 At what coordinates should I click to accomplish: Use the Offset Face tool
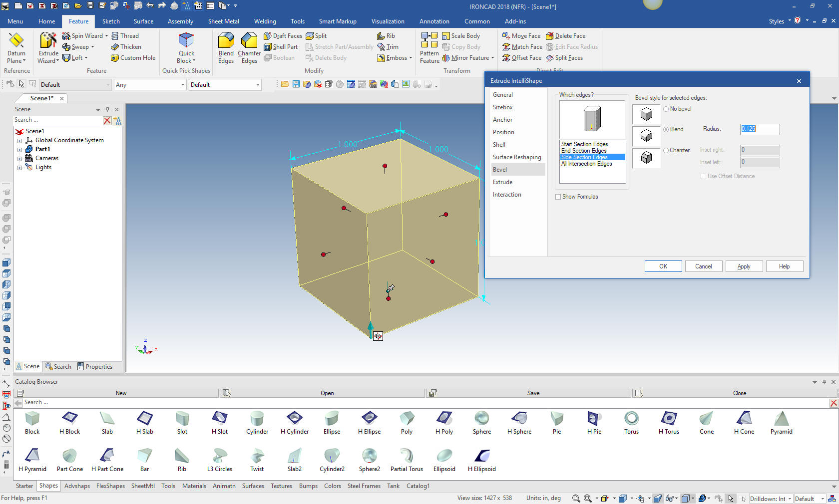[x=522, y=58]
